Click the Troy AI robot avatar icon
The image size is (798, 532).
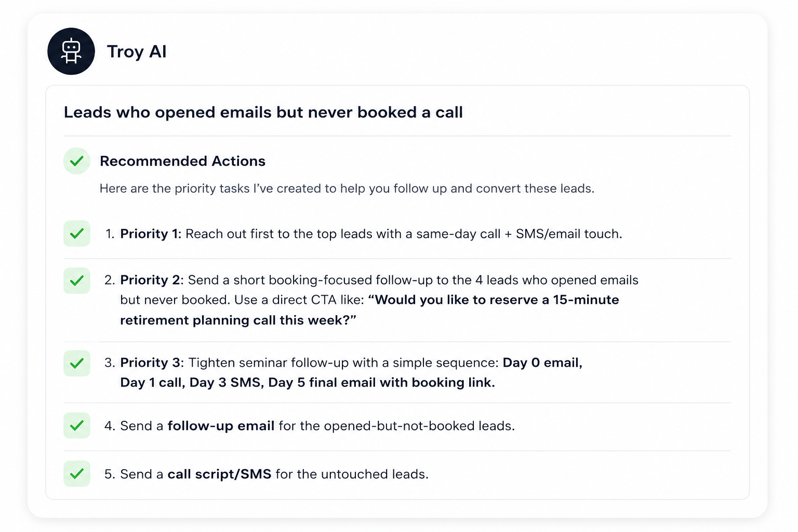(x=71, y=51)
